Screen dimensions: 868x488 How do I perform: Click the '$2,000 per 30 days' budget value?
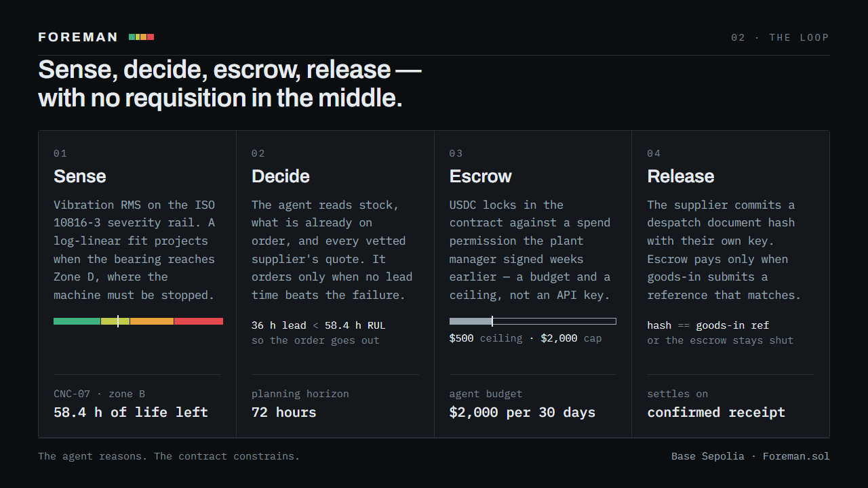tap(522, 412)
